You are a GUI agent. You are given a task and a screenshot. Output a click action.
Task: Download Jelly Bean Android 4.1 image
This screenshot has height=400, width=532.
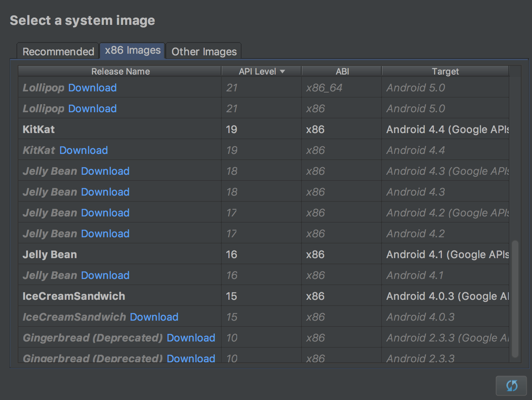click(x=105, y=275)
